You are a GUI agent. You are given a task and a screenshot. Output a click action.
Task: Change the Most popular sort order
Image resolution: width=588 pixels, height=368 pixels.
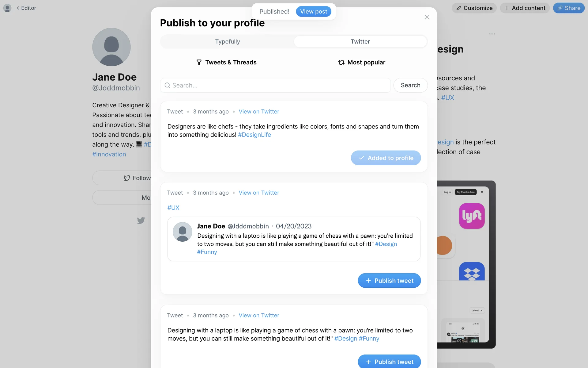point(362,62)
